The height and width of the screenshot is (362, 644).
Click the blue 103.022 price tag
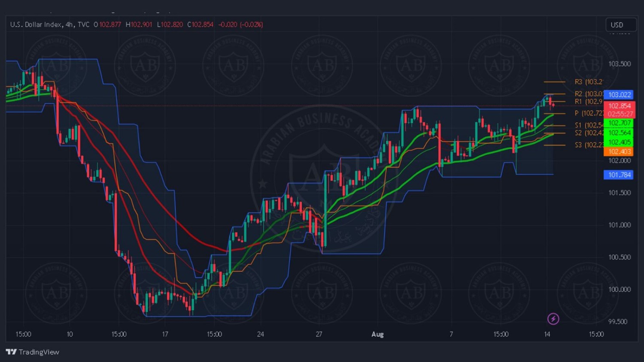point(619,95)
